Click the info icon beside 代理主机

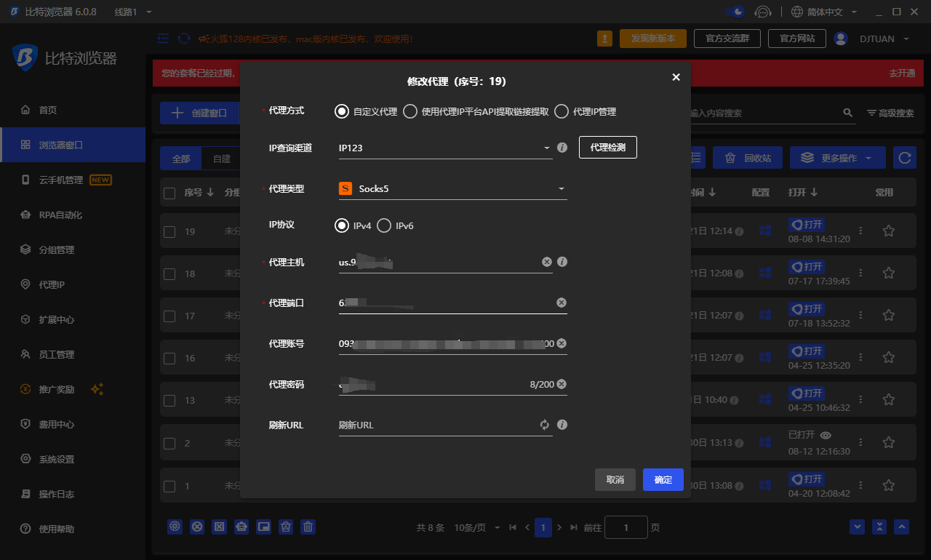click(562, 261)
